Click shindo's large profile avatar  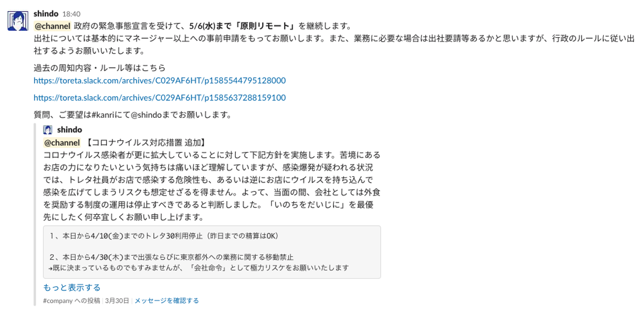point(18,21)
